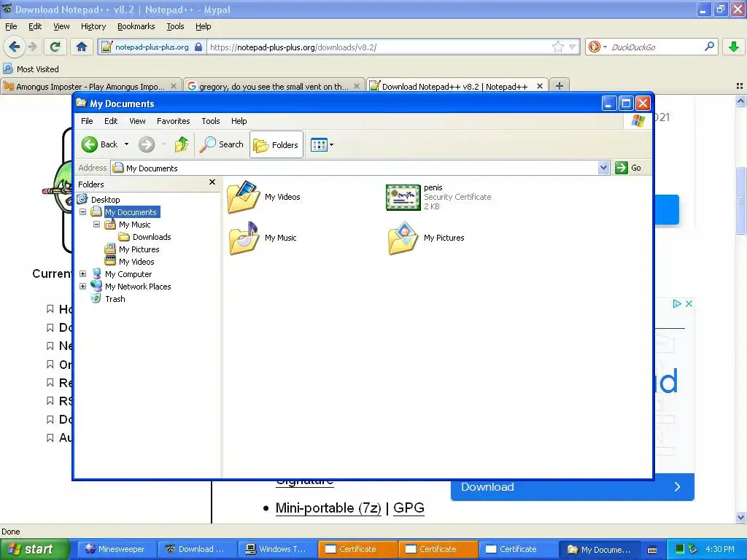747x560 pixels.
Task: Select the My Music folder icon in file pane
Action: point(243,238)
